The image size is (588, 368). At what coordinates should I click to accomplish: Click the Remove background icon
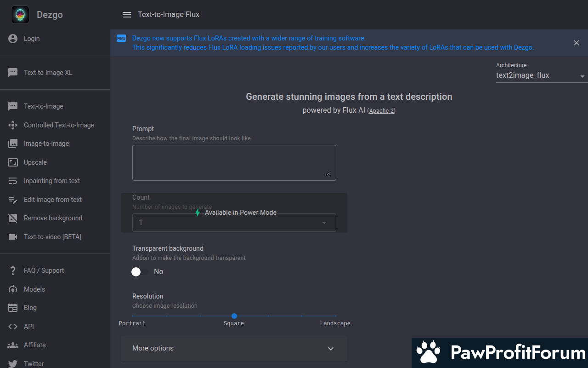13,218
